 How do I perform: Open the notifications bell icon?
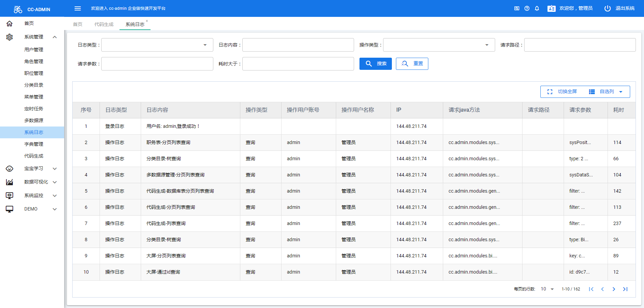pyautogui.click(x=537, y=8)
